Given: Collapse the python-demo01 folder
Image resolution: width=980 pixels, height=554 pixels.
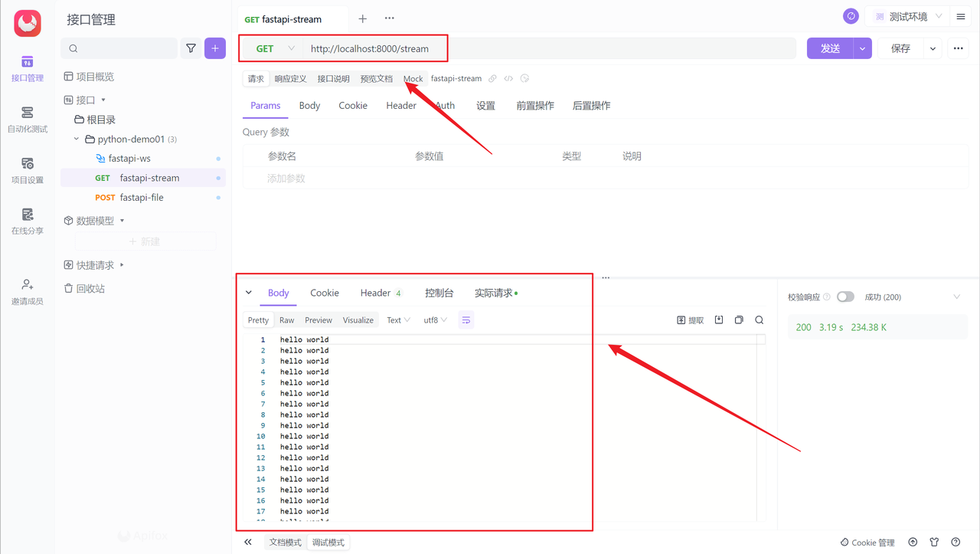Looking at the screenshot, I should click(x=75, y=139).
